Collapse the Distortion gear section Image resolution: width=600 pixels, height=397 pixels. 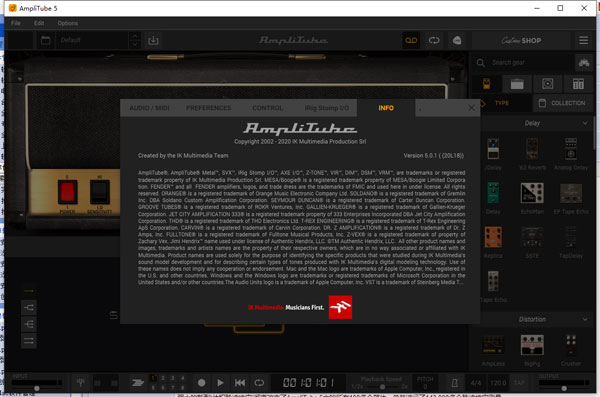pyautogui.click(x=585, y=319)
